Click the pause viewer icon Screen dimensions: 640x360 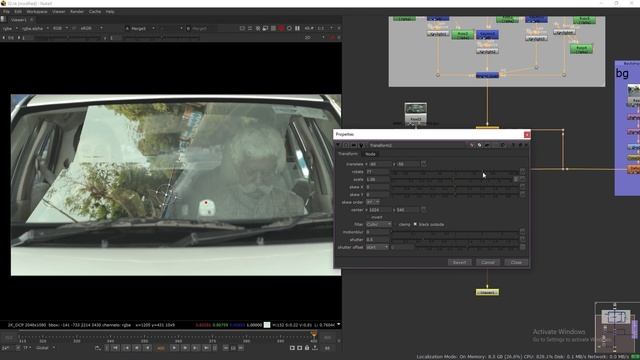[297, 29]
